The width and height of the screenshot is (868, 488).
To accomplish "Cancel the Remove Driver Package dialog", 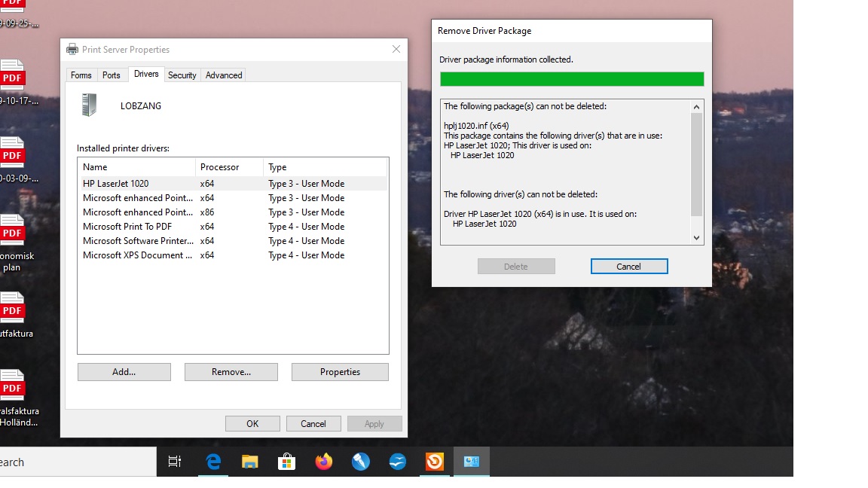I will click(629, 267).
